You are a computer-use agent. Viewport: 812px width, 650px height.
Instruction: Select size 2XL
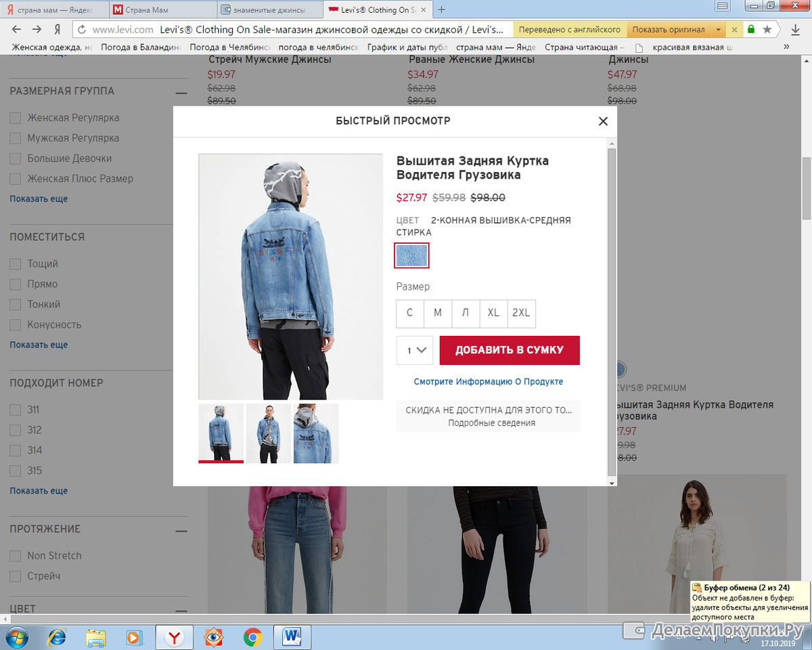[x=521, y=313]
